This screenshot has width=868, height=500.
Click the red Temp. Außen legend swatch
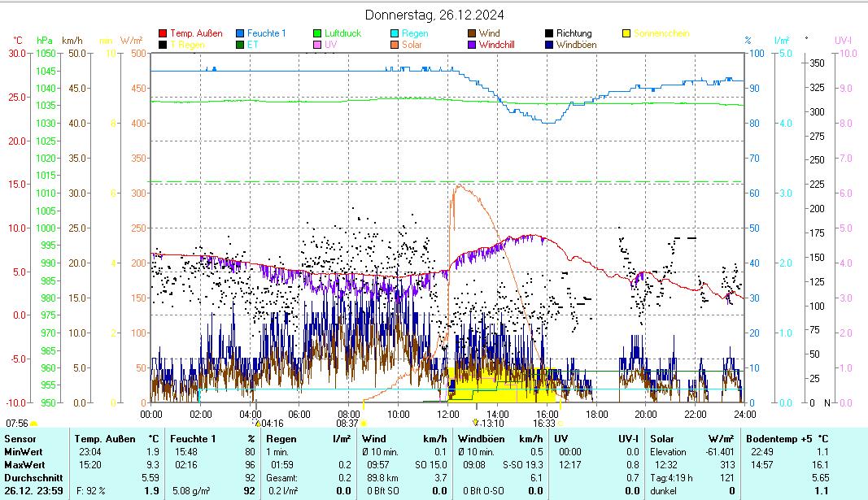[x=163, y=33]
